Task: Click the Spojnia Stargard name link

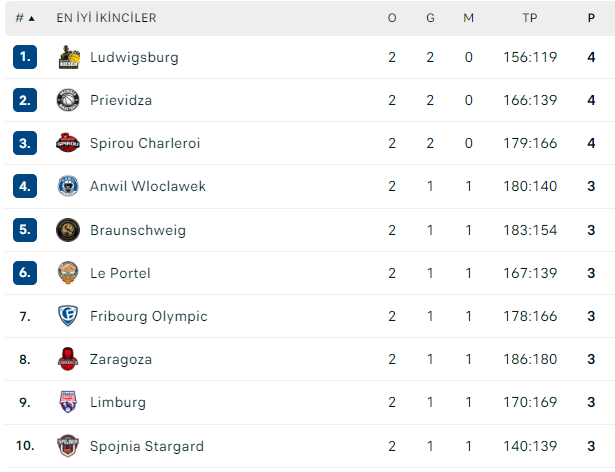Action: click(x=147, y=446)
